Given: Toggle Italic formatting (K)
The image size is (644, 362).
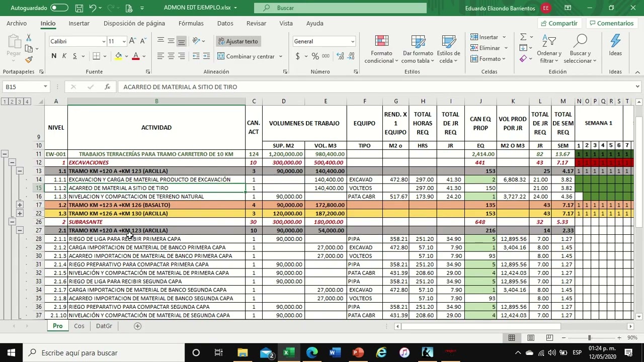Looking at the screenshot, I should click(64, 56).
